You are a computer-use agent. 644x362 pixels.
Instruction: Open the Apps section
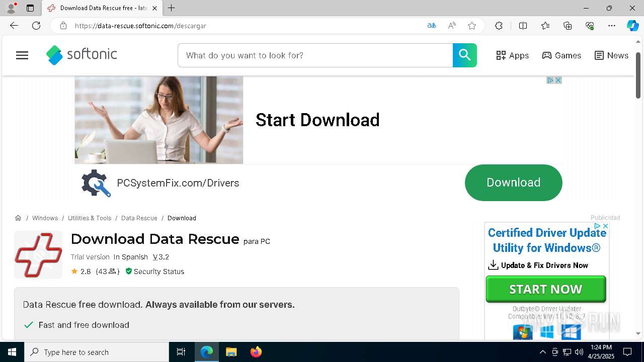(512, 55)
